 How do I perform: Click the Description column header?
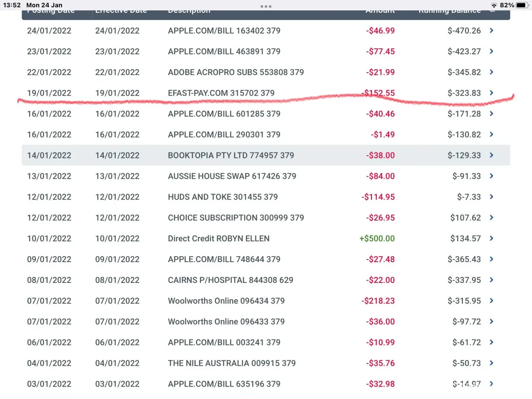point(189,11)
